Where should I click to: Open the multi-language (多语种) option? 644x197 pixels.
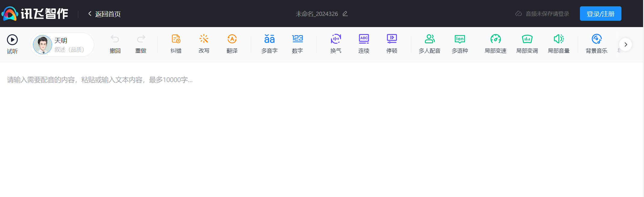click(x=460, y=39)
